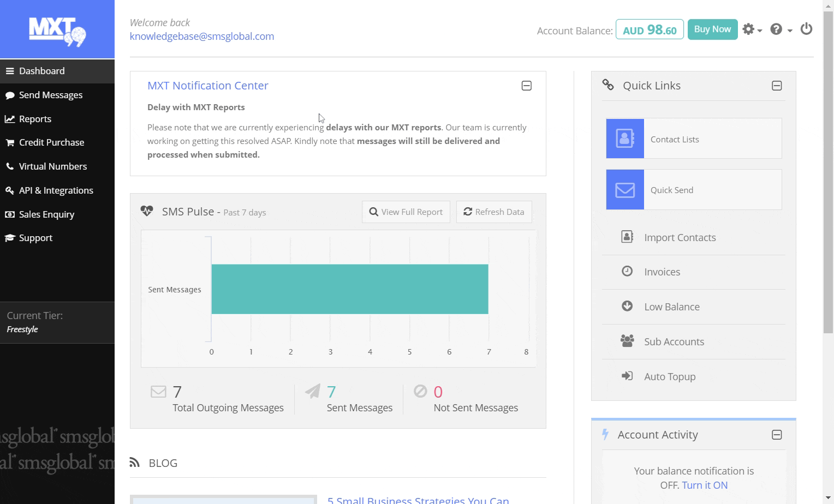The height and width of the screenshot is (504, 834).
Task: Collapse the Account Activity panel
Action: click(x=776, y=435)
